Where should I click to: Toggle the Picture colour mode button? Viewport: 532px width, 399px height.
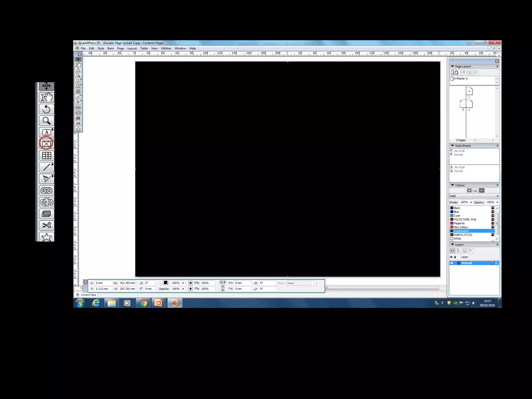475,190
